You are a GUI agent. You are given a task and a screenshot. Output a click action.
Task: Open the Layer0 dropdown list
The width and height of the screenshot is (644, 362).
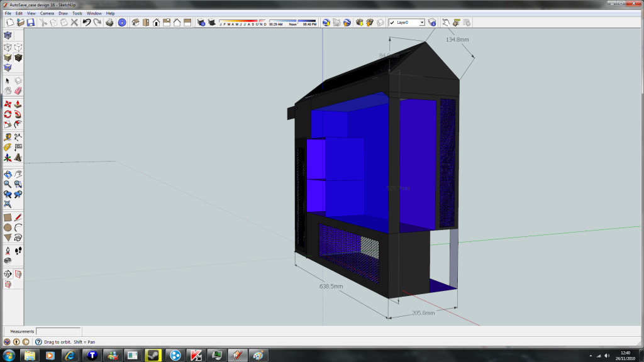tap(421, 23)
